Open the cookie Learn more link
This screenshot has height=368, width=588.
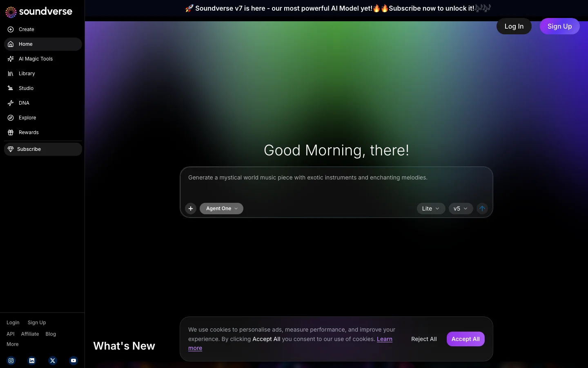[384, 339]
